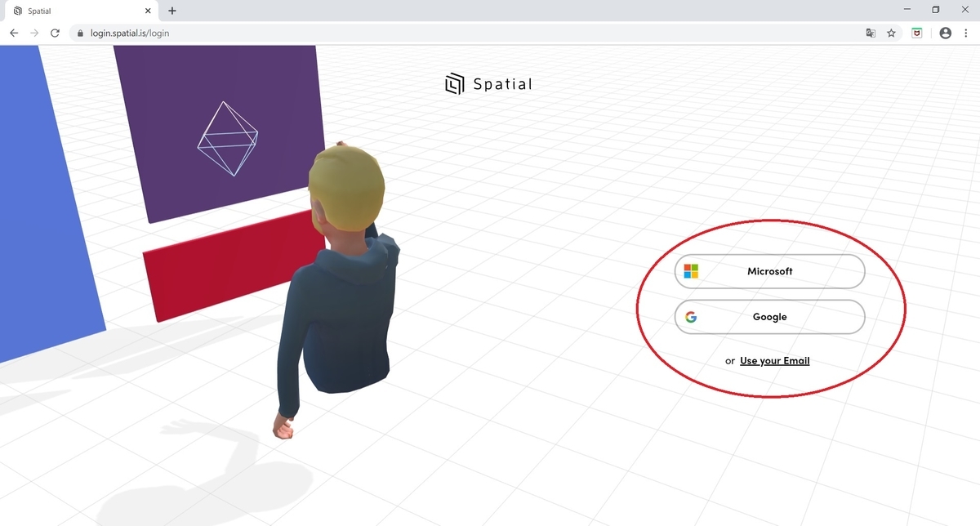Open the Translate page icon

click(x=871, y=33)
